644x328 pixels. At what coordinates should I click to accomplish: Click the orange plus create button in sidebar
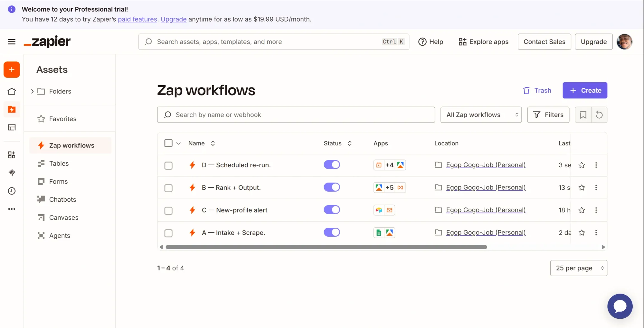(x=12, y=70)
